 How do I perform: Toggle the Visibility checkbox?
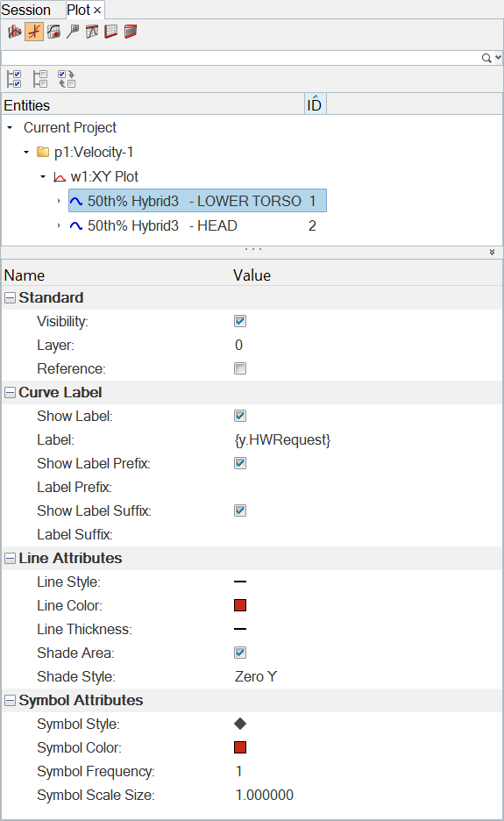click(x=240, y=321)
